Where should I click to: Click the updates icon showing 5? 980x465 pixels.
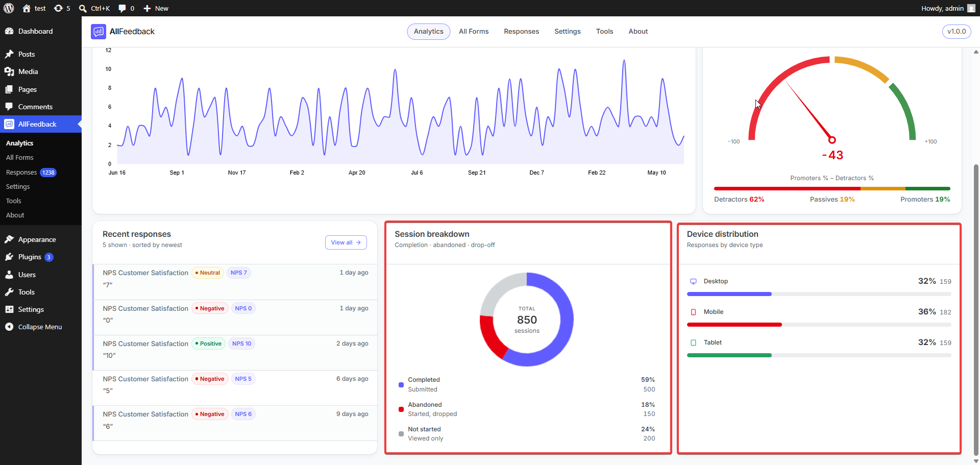click(x=58, y=8)
